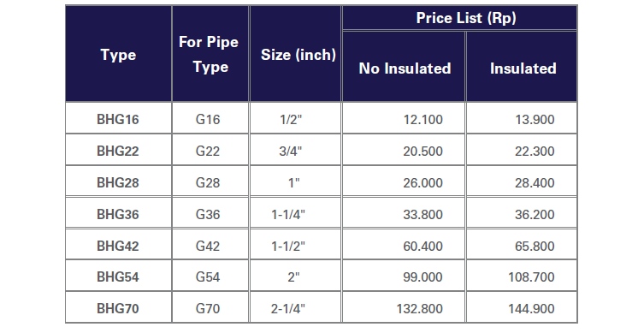The image size is (644, 333).
Task: Select the 2-1/4" size cell
Action: pyautogui.click(x=295, y=307)
